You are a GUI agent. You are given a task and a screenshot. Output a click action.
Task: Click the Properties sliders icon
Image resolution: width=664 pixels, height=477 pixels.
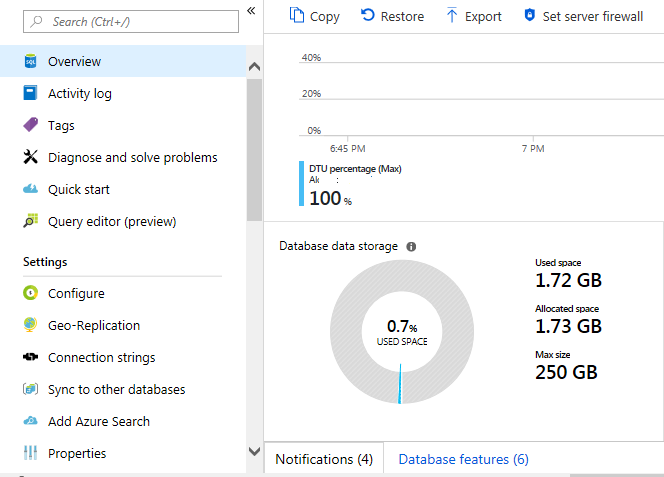coord(30,453)
